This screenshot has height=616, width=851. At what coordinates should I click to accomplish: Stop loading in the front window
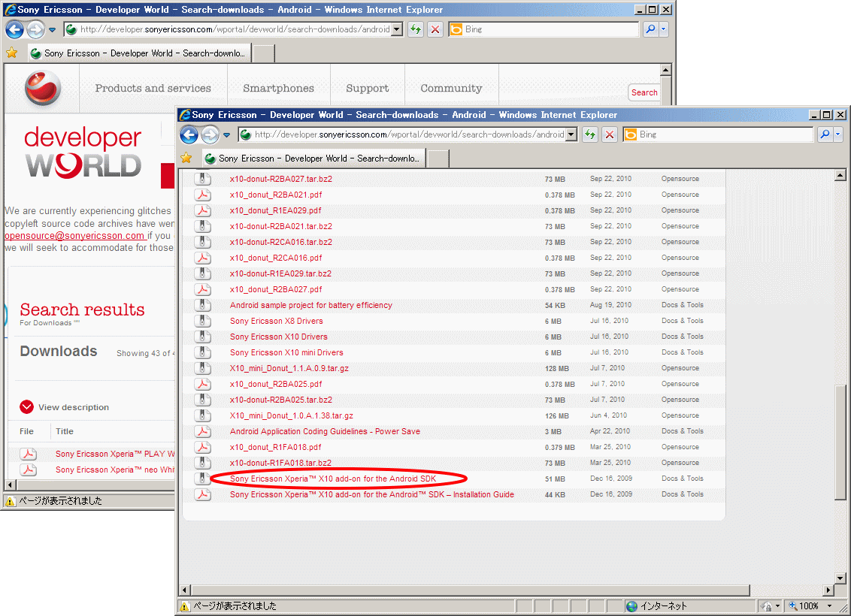tap(610, 134)
